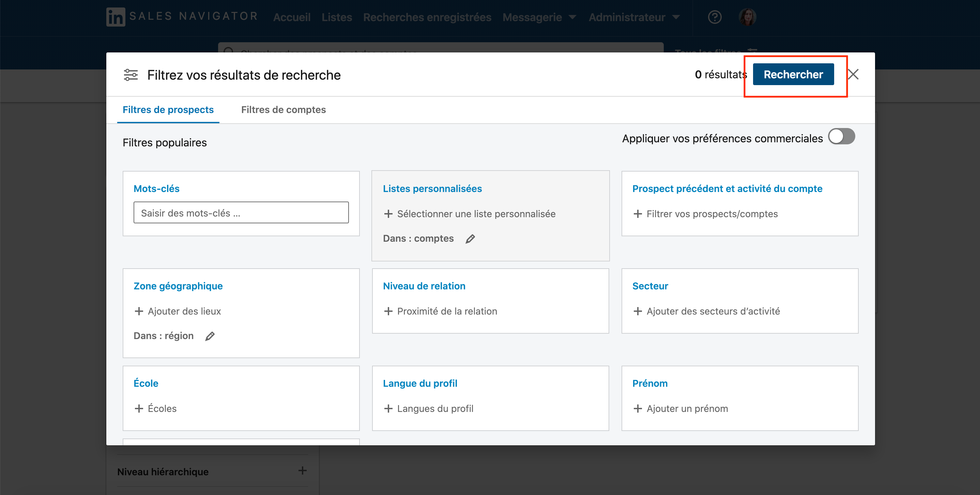Click the 'Zone géographique' heading
This screenshot has height=495, width=980.
pos(178,286)
